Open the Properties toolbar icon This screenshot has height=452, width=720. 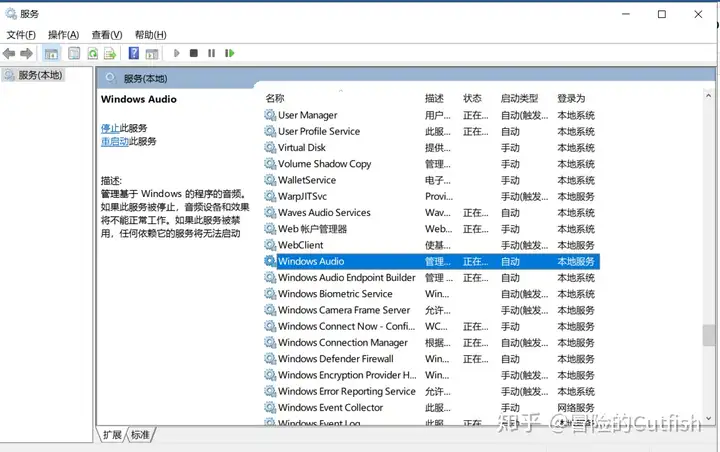point(74,54)
